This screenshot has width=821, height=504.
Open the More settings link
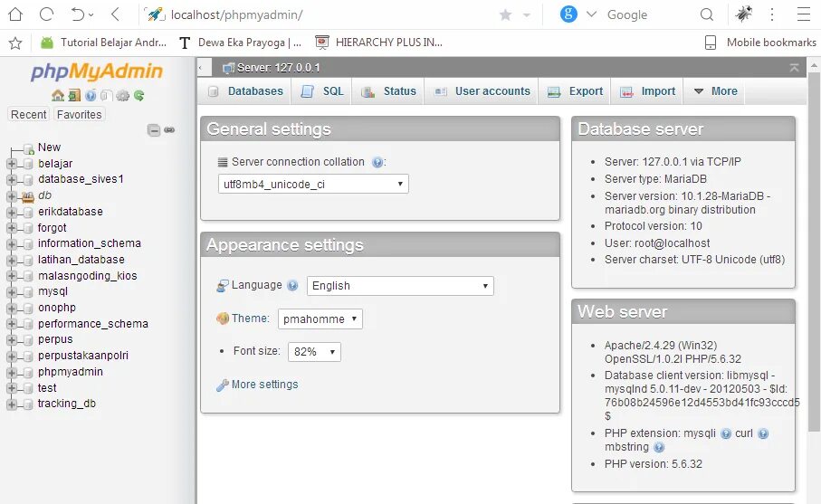click(x=264, y=385)
